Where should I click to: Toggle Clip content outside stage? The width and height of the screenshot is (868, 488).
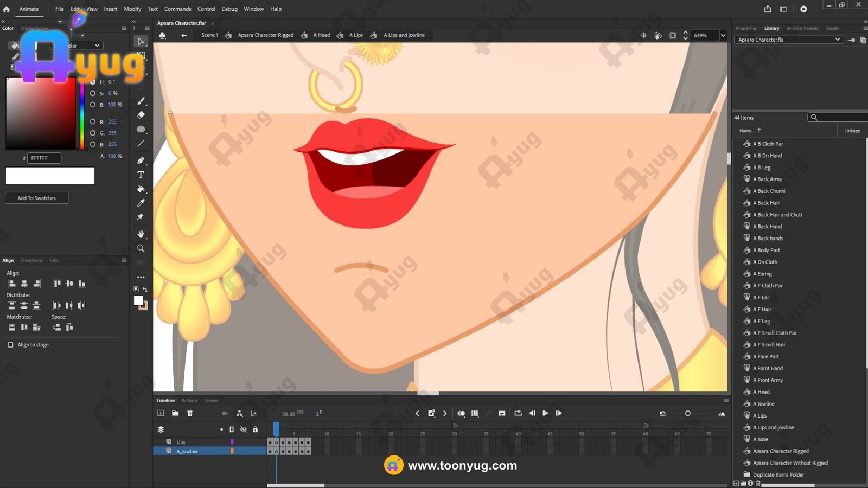pyautogui.click(x=673, y=35)
